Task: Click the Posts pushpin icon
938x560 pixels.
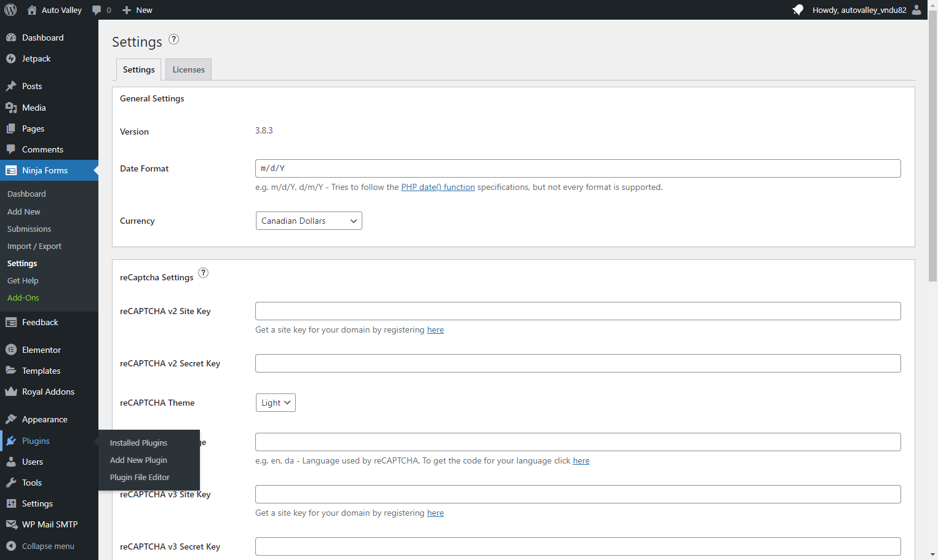Action: click(x=11, y=86)
